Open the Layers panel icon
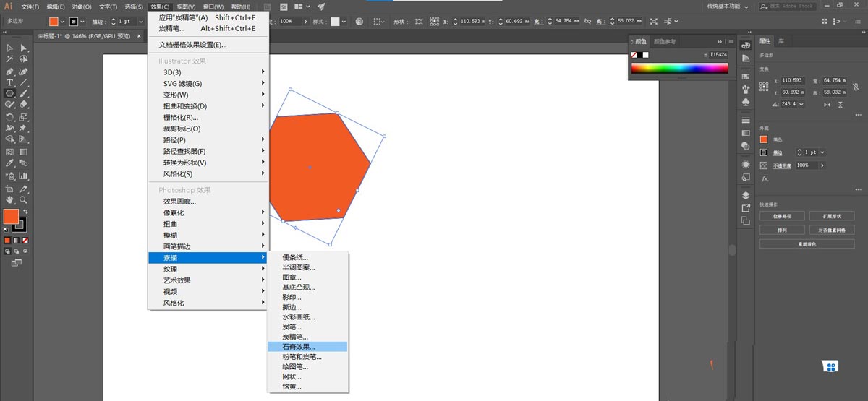The image size is (868, 401). [746, 195]
